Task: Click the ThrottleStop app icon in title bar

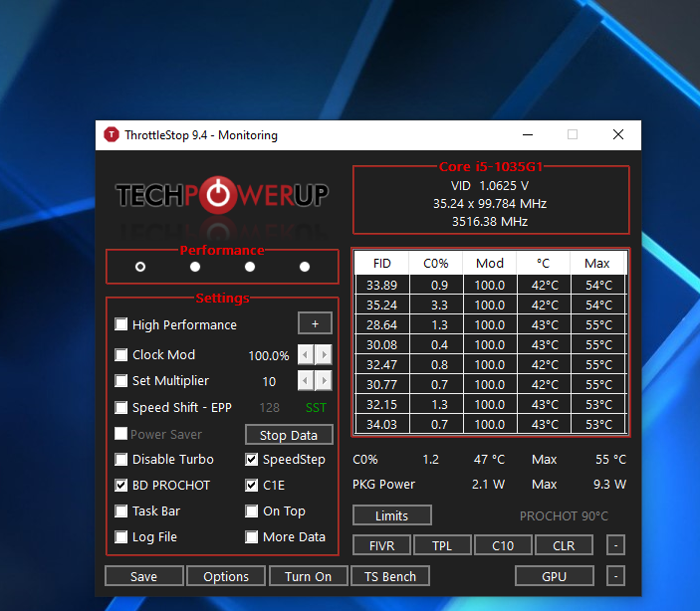Action: pos(112,134)
